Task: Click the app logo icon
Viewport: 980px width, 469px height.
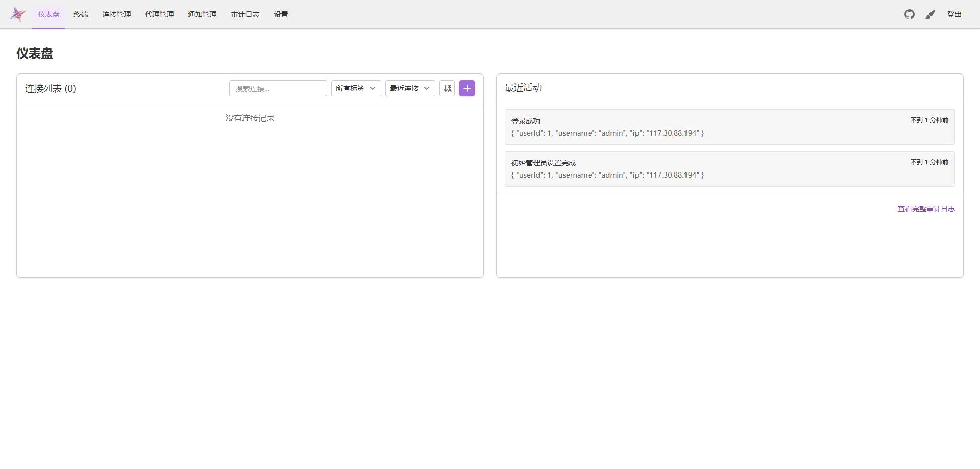Action: pos(18,14)
